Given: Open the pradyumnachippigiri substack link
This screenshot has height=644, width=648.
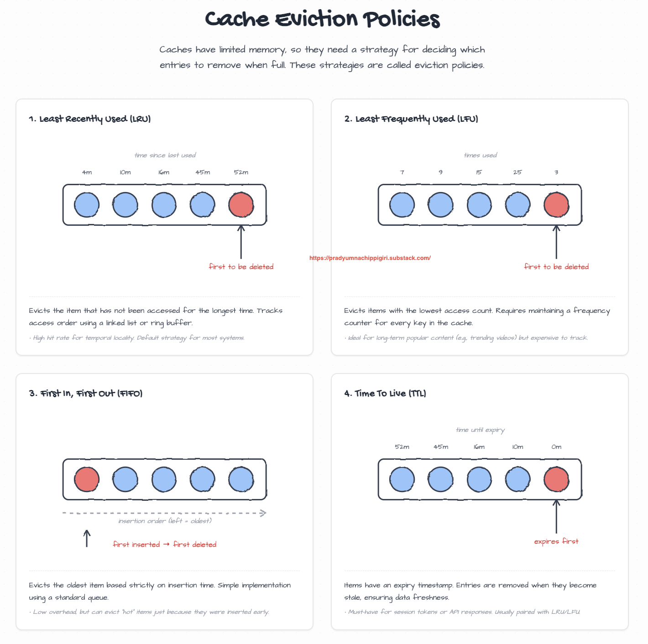Looking at the screenshot, I should (x=370, y=258).
